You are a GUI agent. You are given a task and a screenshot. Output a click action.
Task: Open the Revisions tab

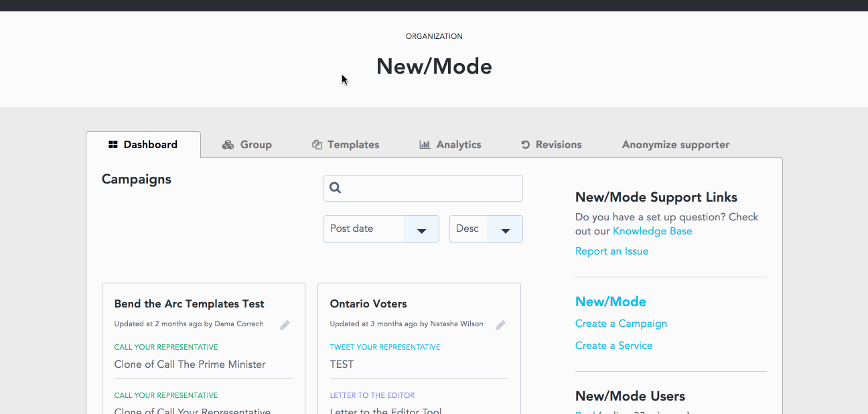tap(551, 145)
